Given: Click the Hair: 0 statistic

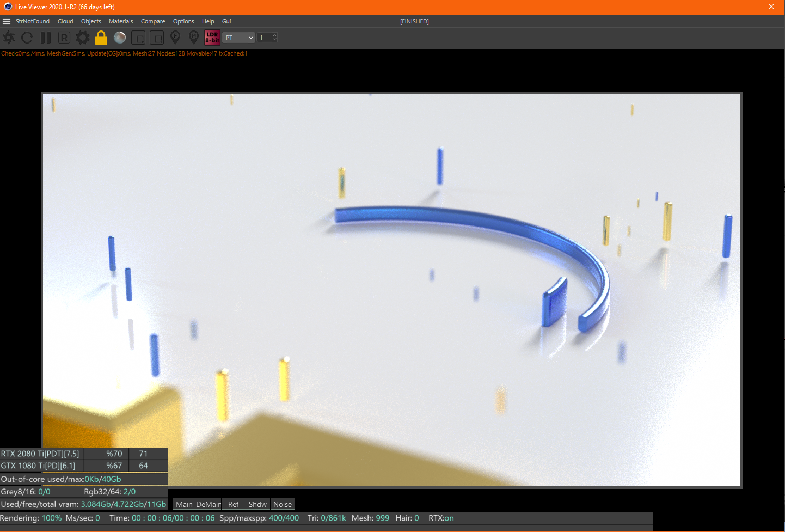Looking at the screenshot, I should (x=407, y=518).
